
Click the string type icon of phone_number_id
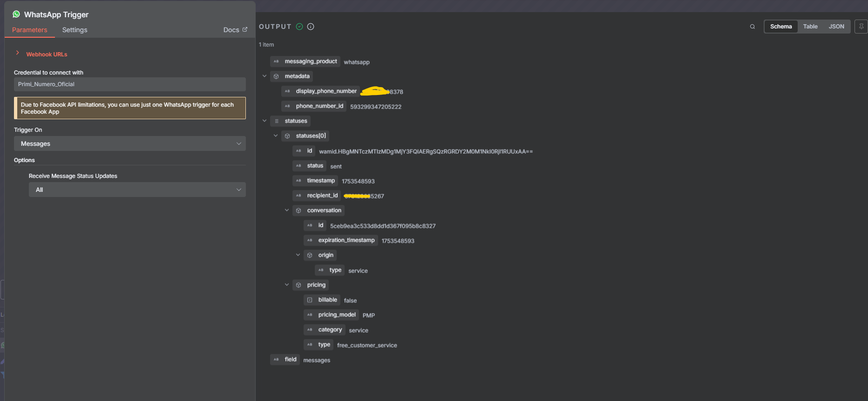[287, 106]
